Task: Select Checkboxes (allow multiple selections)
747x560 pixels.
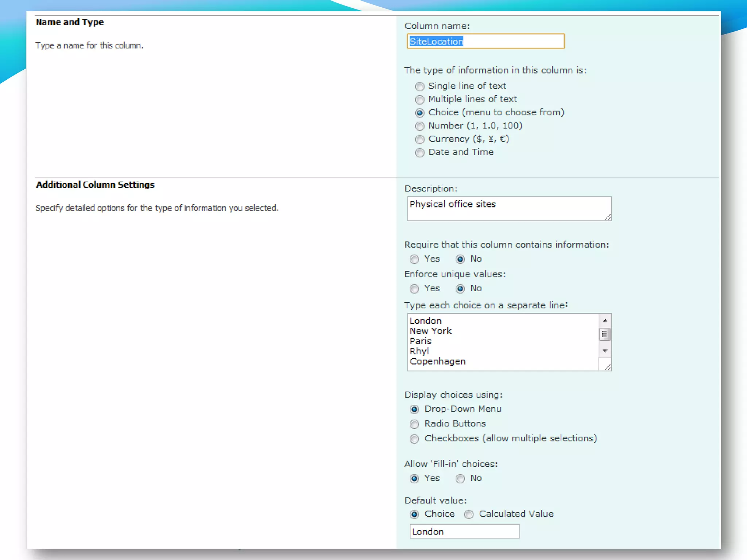Action: pyautogui.click(x=414, y=439)
